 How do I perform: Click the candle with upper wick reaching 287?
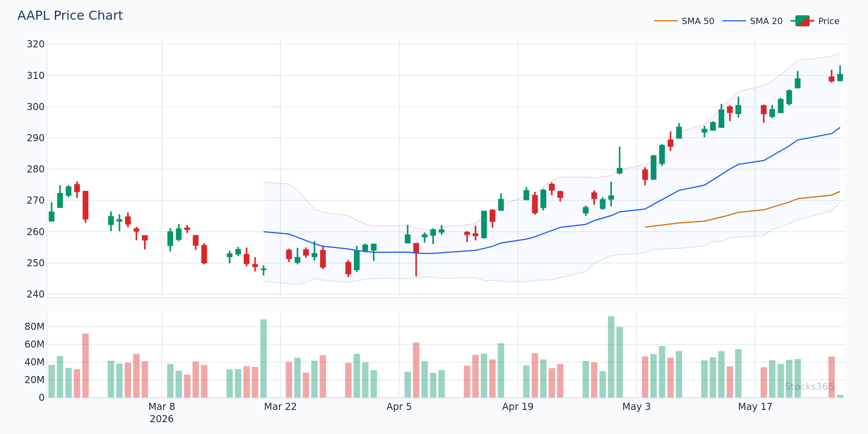(x=619, y=161)
